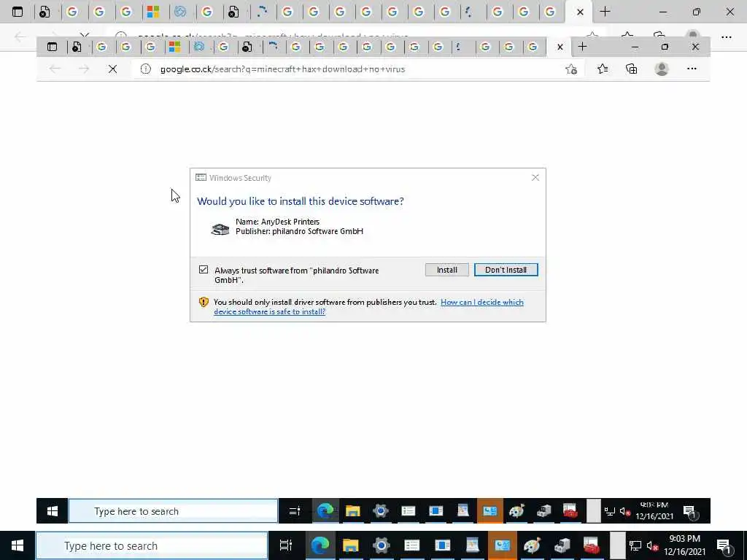Close the active tab in outer browser
This screenshot has height=560, width=747.
pyautogui.click(x=580, y=12)
